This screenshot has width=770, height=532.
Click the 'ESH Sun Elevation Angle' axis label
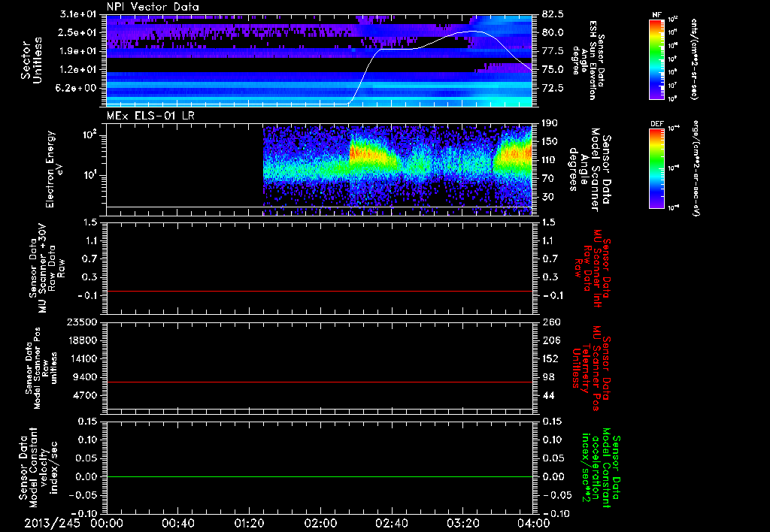click(x=589, y=60)
